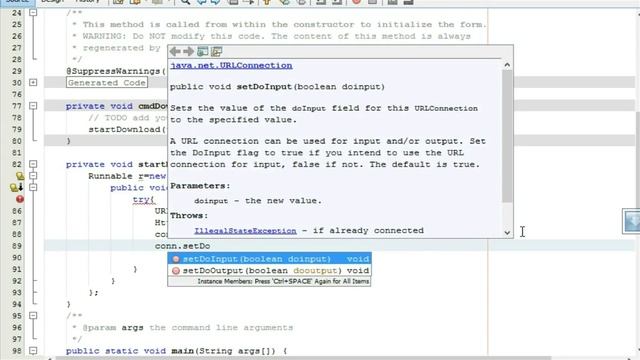Collapse the run method fold at line 84
Image resolution: width=640 pixels, height=360 pixels.
coord(33,187)
